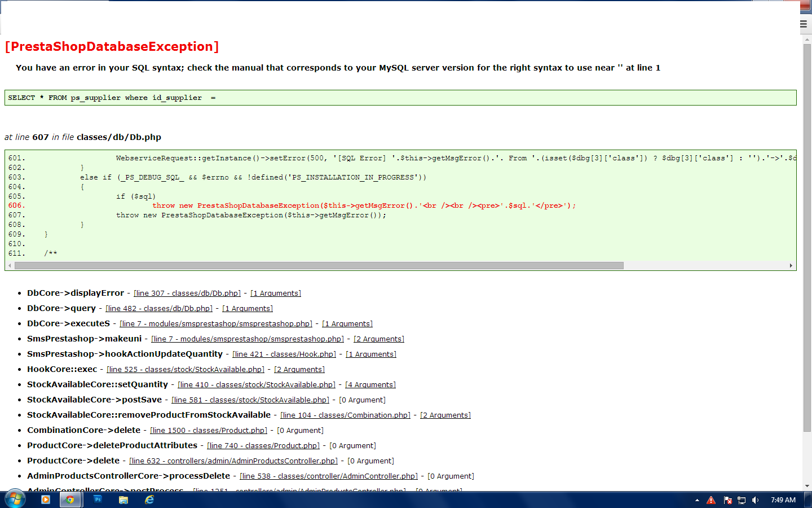Open link 'line 581 - classes/stock/StockAvailable.php'

coord(250,400)
